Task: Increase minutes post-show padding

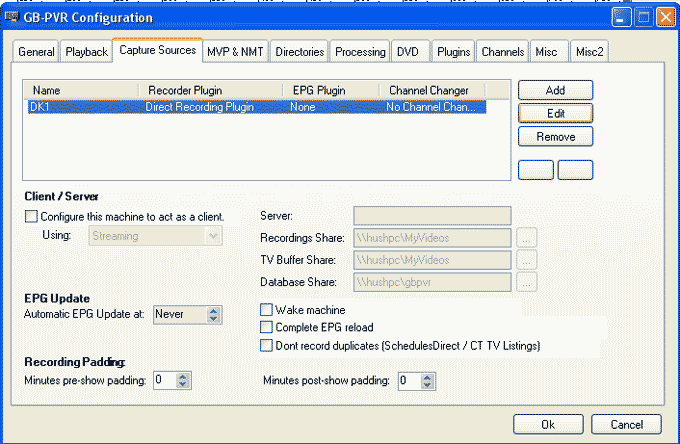Action: click(427, 377)
